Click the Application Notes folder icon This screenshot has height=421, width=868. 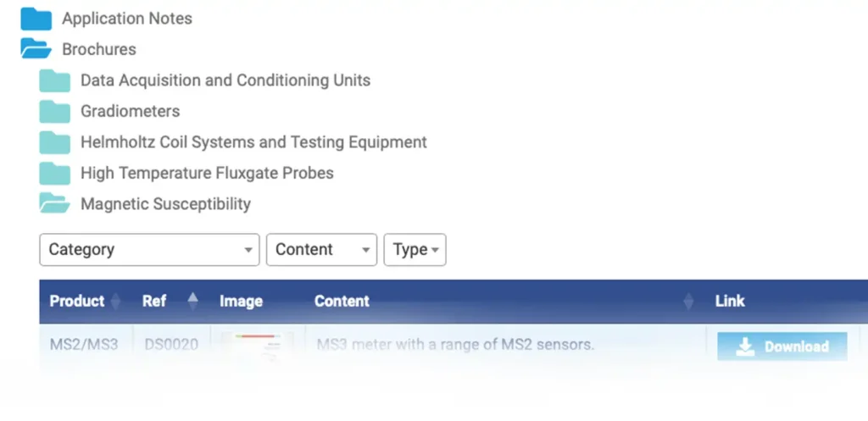[36, 19]
